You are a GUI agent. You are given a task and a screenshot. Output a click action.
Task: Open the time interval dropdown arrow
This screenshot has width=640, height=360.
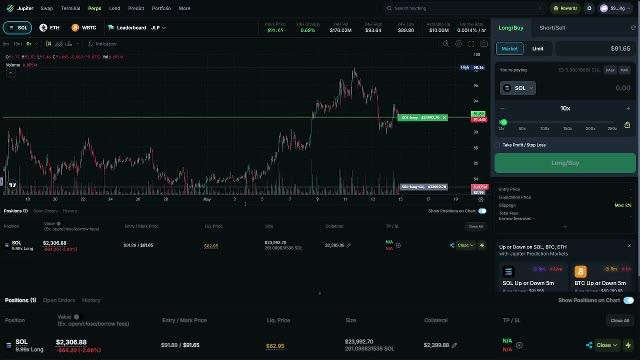point(36,44)
